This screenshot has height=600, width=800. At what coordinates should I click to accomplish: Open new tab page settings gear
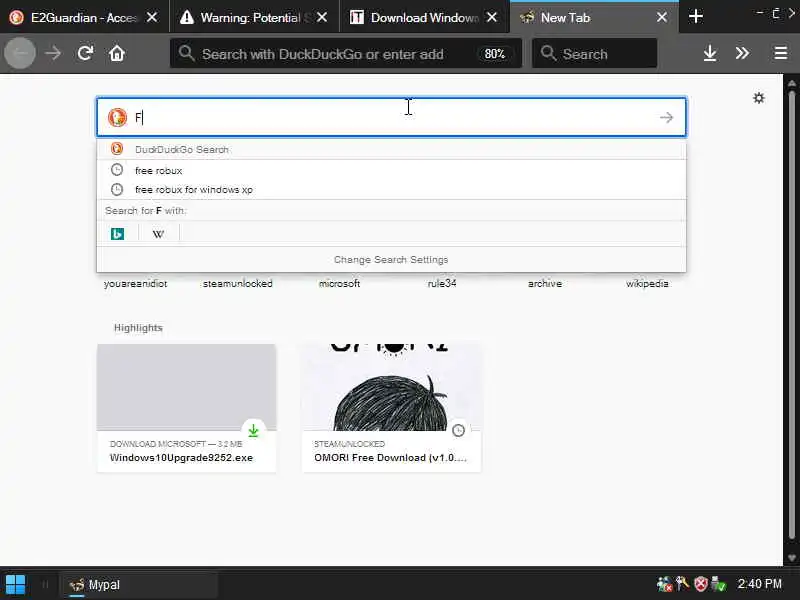tap(759, 98)
